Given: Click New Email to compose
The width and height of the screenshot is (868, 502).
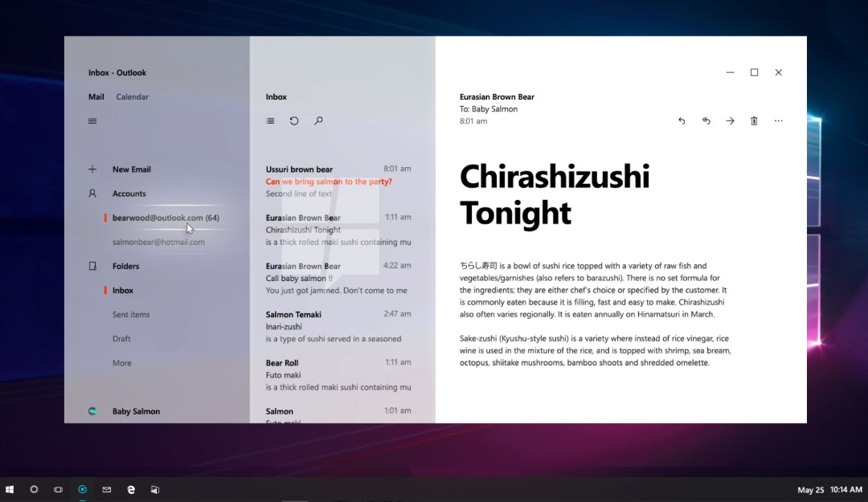Looking at the screenshot, I should point(132,169).
